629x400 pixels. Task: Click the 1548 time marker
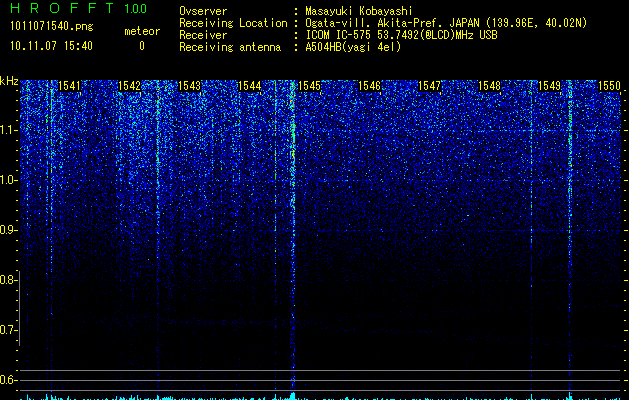point(490,86)
